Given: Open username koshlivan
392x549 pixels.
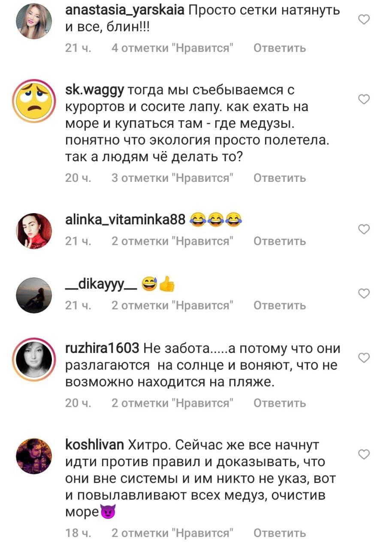Looking at the screenshot, I should click(x=95, y=446).
